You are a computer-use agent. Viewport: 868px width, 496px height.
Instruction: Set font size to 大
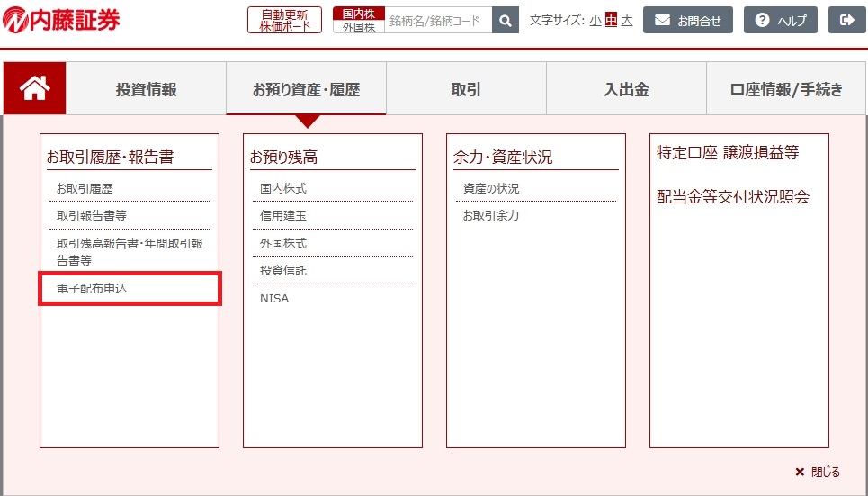coord(627,20)
